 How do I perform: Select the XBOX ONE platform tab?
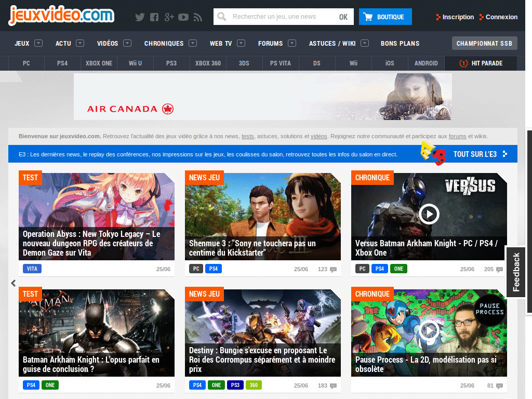click(99, 63)
